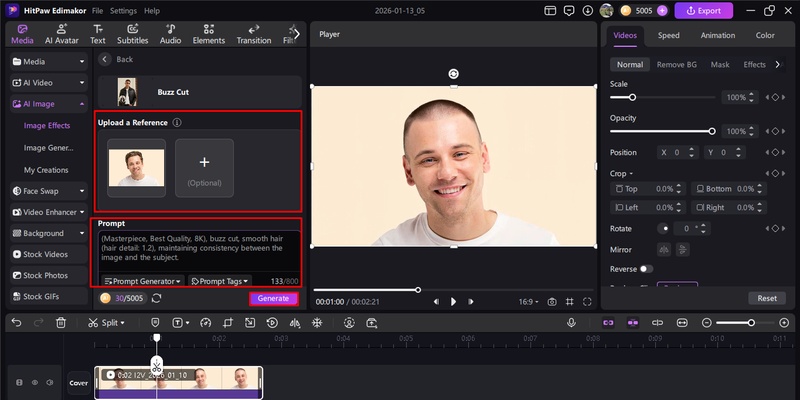Open the File menu
Image resolution: width=800 pixels, height=400 pixels.
coord(97,10)
